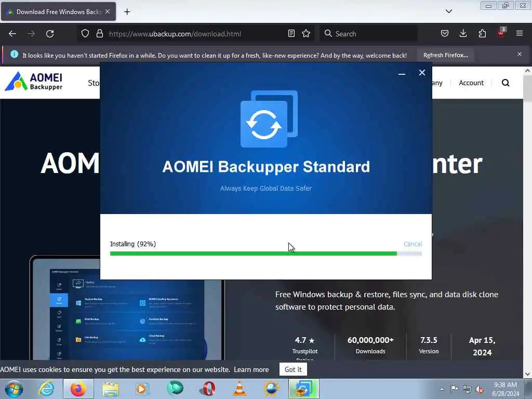
Task: Click the page vertical scrollbar
Action: click(527, 222)
